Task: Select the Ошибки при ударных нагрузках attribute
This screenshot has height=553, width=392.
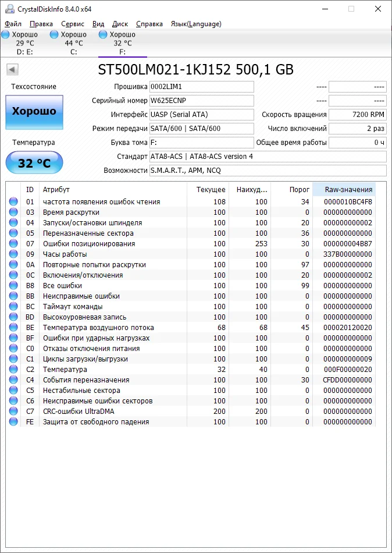Action: coord(191,338)
